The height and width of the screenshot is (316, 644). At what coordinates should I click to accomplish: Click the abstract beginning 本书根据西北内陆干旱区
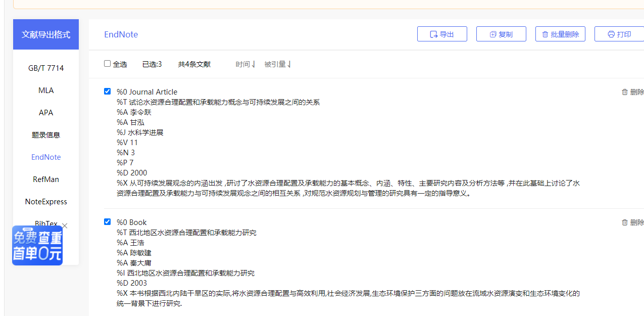point(348,298)
